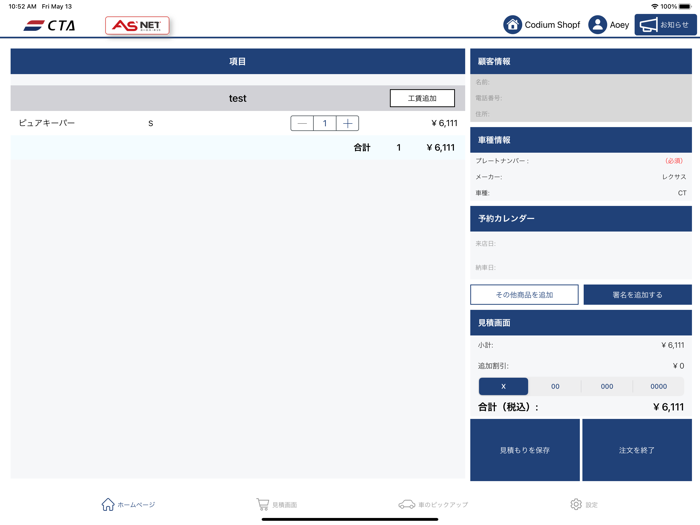Click the CTA logo
The image size is (700, 525).
tap(49, 25)
